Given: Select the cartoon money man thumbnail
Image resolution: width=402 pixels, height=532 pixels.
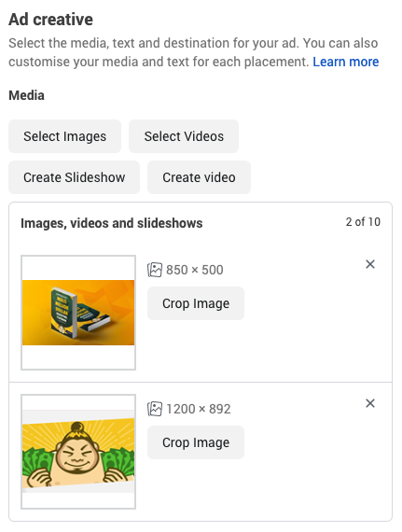Looking at the screenshot, I should (x=78, y=452).
